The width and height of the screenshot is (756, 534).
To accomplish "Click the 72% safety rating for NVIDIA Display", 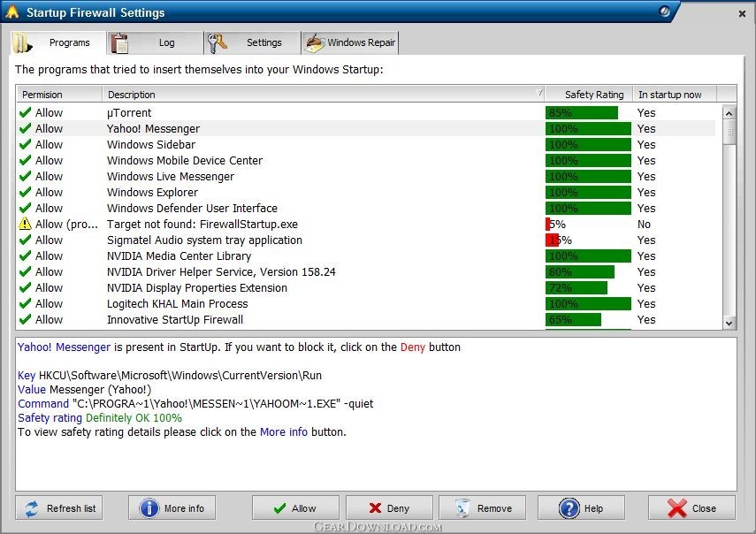I will click(x=577, y=287).
